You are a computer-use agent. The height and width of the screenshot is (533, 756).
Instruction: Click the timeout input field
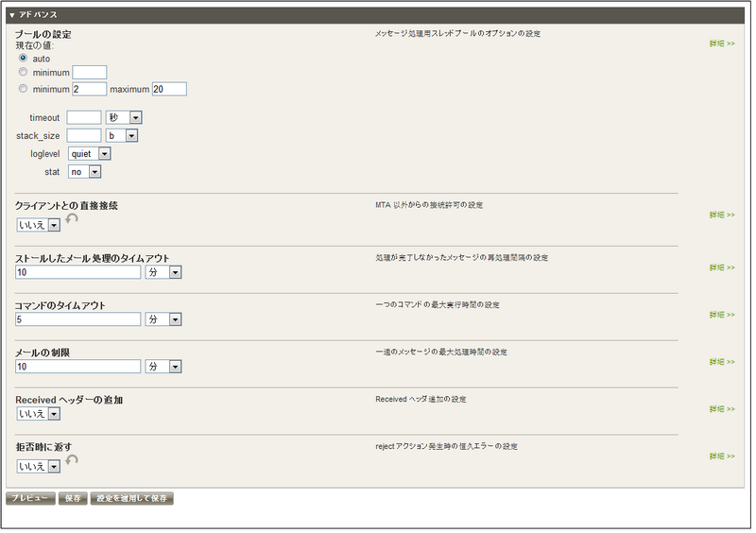pos(84,118)
